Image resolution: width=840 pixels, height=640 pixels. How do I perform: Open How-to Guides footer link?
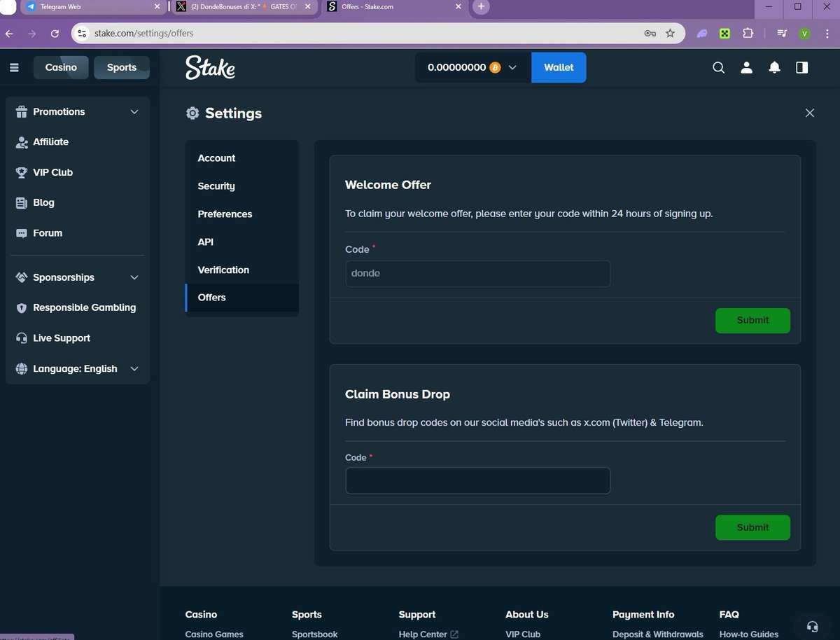coord(749,634)
